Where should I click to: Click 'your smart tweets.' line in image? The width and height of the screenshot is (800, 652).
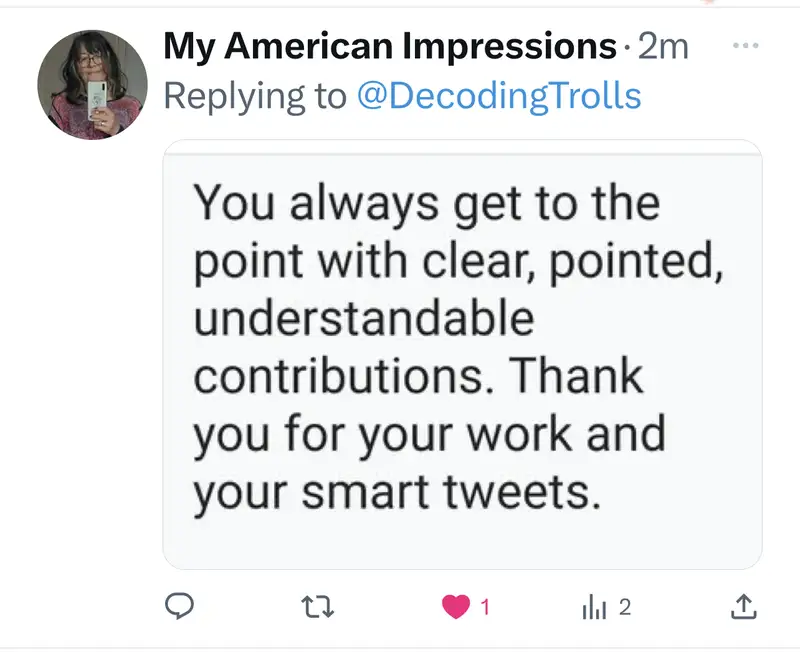(397, 493)
